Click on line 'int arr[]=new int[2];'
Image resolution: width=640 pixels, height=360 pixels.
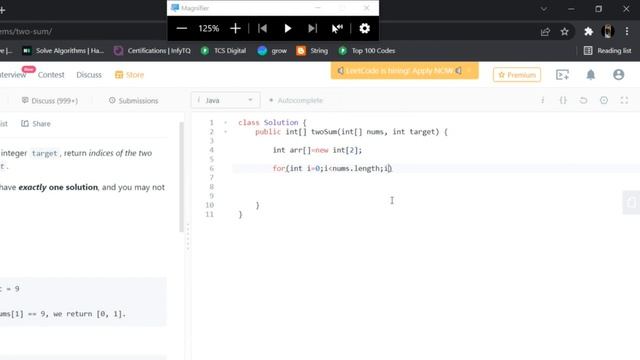click(317, 150)
